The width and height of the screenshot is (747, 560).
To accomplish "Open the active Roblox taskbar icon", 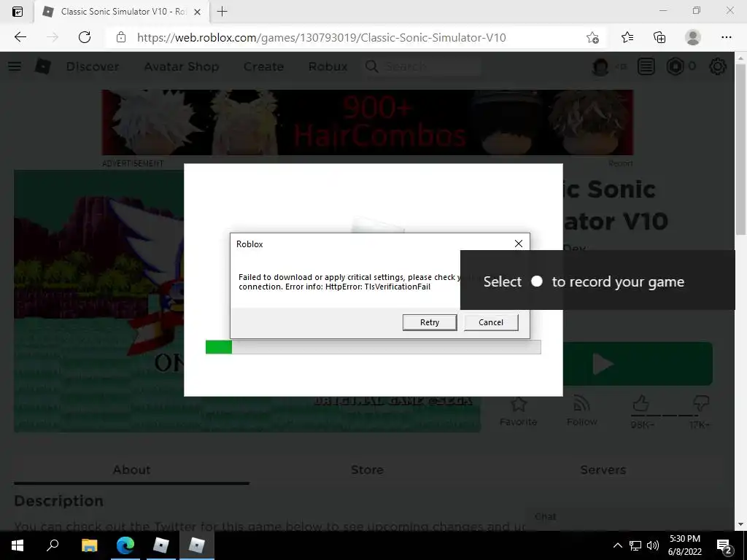I will (197, 545).
